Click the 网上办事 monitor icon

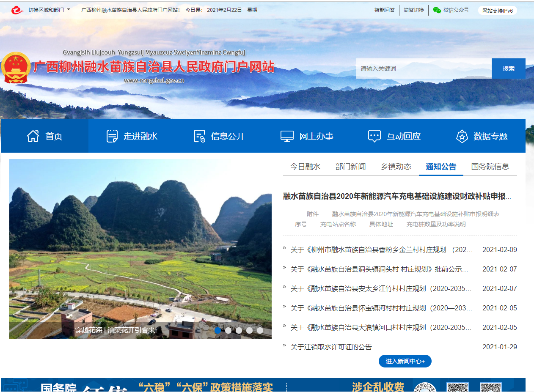[x=287, y=136]
